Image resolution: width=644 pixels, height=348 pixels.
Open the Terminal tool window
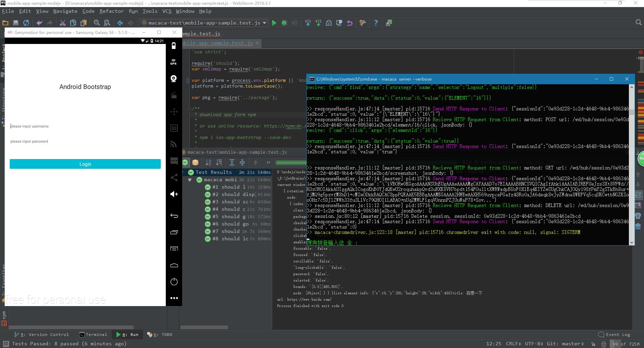tap(93, 335)
